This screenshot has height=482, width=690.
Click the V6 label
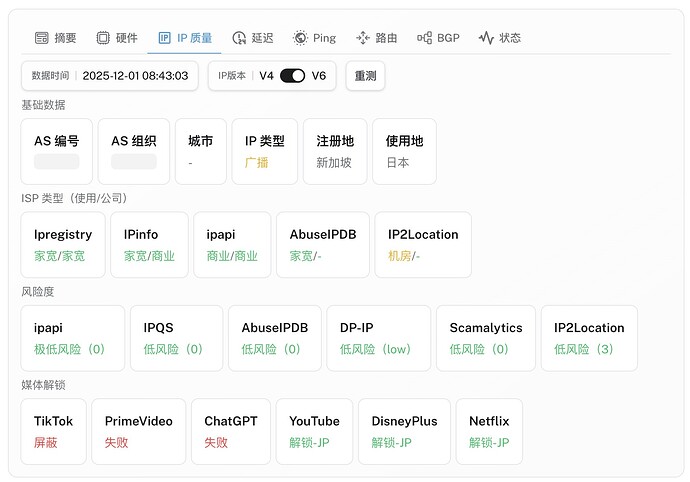[319, 76]
